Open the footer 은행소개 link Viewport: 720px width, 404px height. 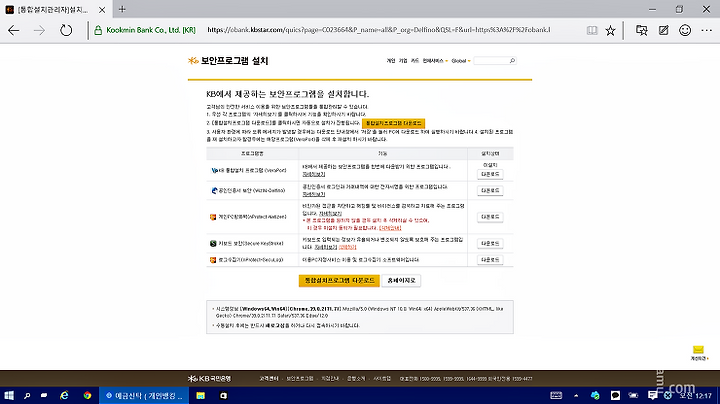[356, 379]
